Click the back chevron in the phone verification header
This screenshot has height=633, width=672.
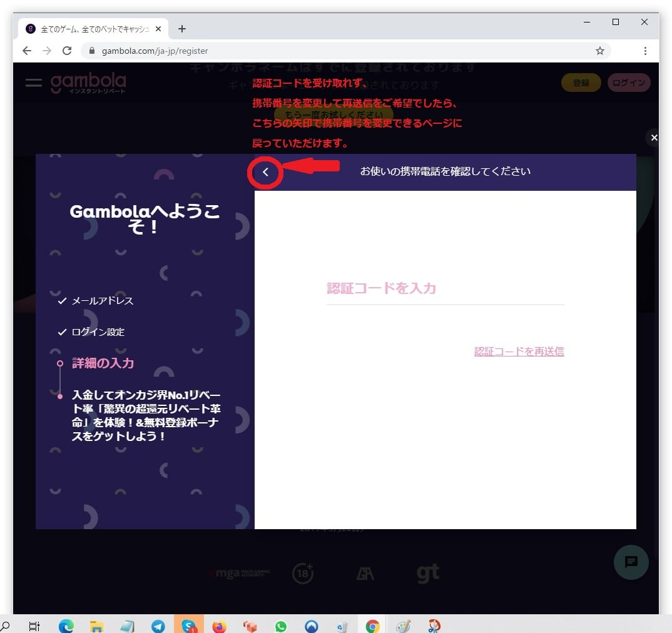pos(265,172)
